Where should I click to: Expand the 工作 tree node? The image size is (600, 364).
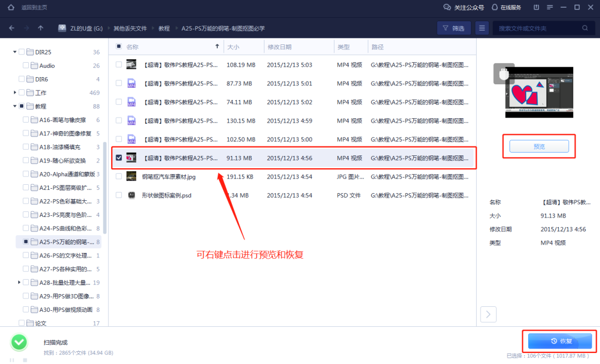click(x=14, y=93)
